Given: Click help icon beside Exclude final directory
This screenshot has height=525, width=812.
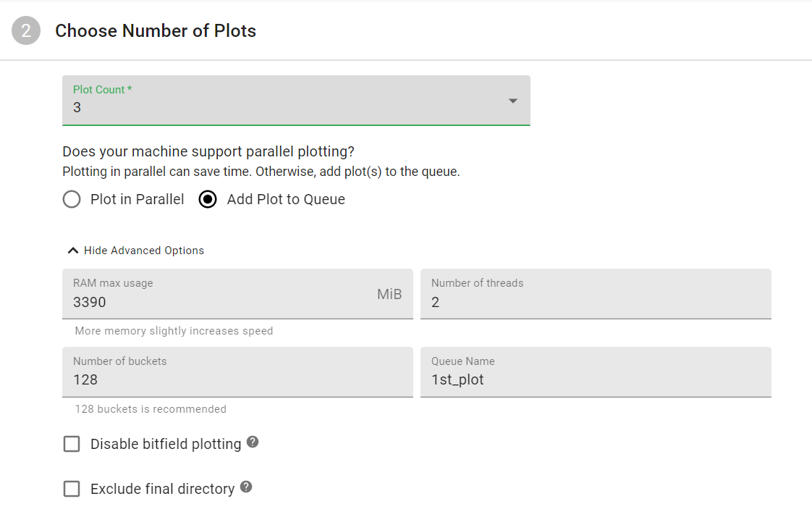Looking at the screenshot, I should pos(246,487).
